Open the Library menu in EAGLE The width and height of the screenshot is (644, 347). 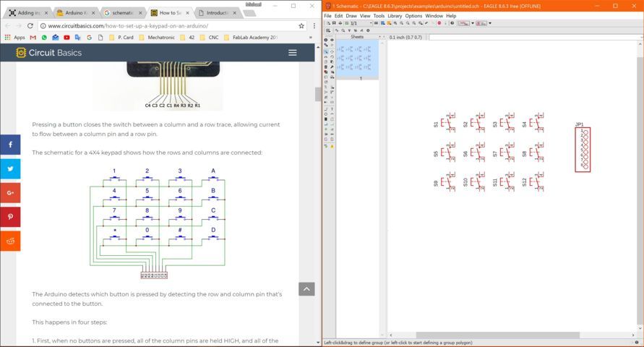tap(395, 16)
